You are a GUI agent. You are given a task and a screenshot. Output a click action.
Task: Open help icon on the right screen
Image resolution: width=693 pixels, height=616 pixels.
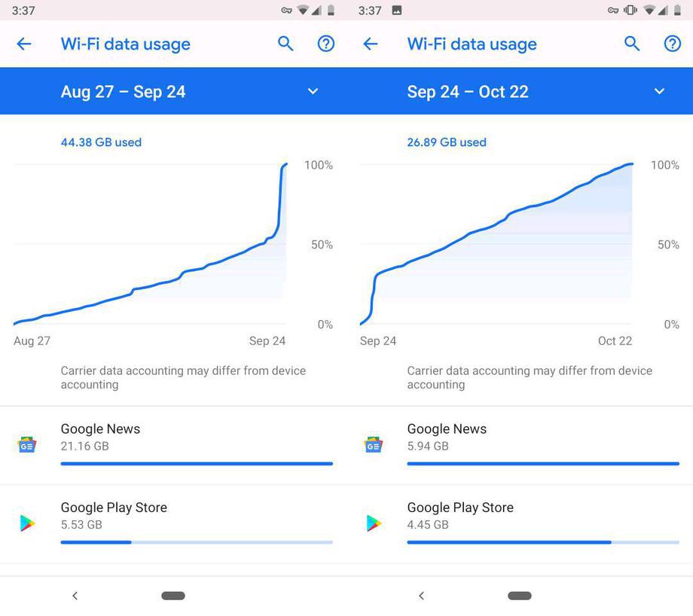673,44
